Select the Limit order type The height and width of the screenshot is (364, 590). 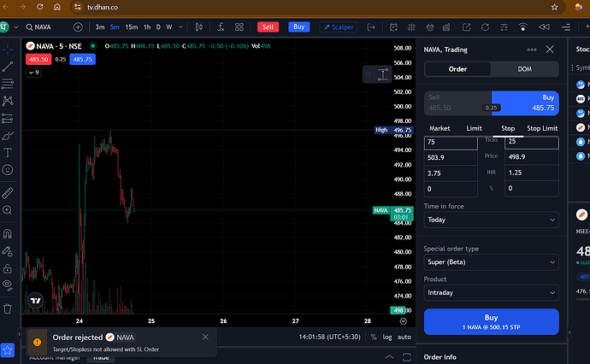click(474, 129)
